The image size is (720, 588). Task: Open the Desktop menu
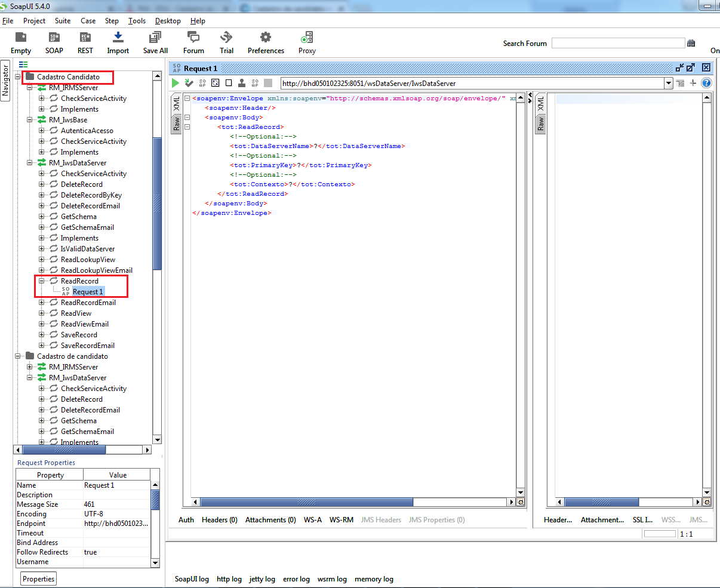168,20
